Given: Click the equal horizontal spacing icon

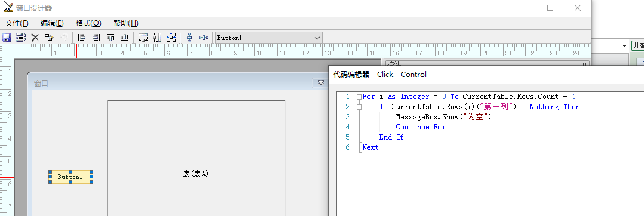Looking at the screenshot, I should pos(204,38).
